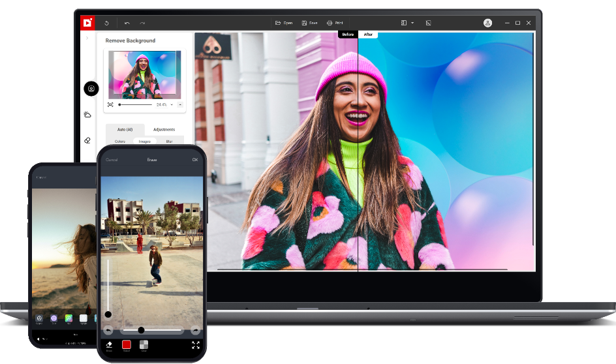Tap OK on the front phone

(195, 160)
